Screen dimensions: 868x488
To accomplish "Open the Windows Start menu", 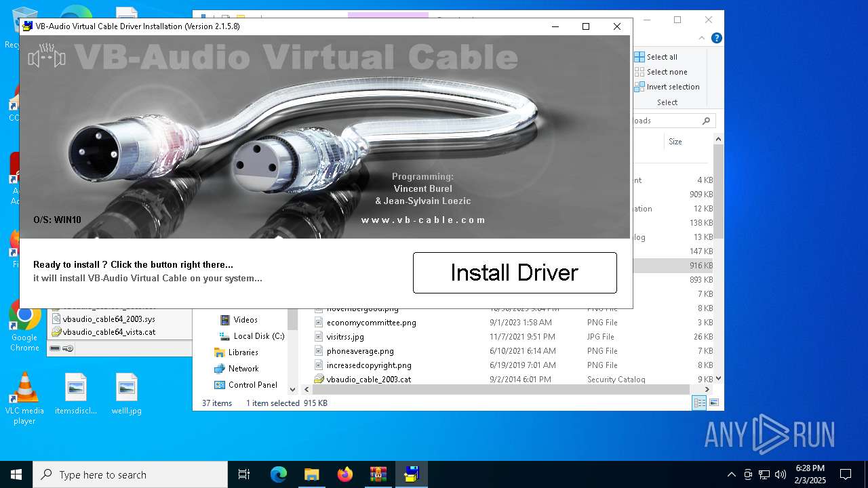I will [x=16, y=474].
